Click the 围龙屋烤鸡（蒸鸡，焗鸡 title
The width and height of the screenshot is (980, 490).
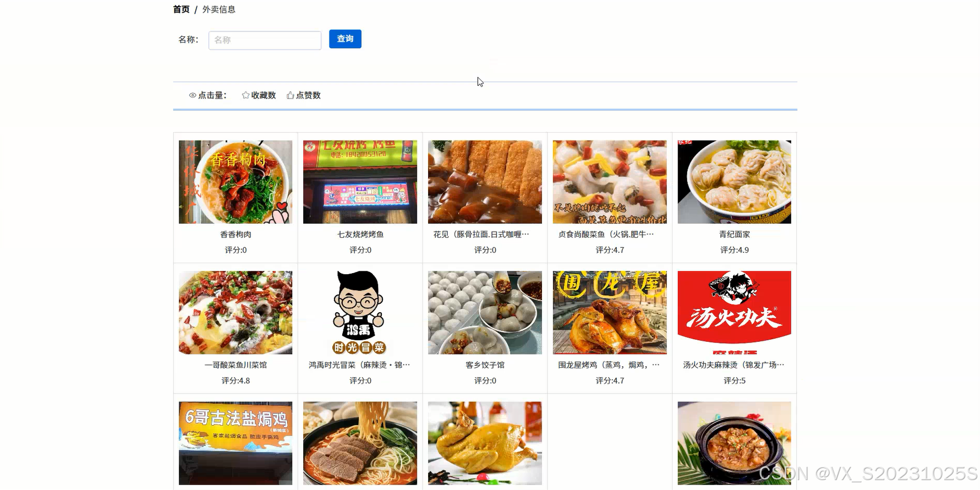pyautogui.click(x=609, y=365)
